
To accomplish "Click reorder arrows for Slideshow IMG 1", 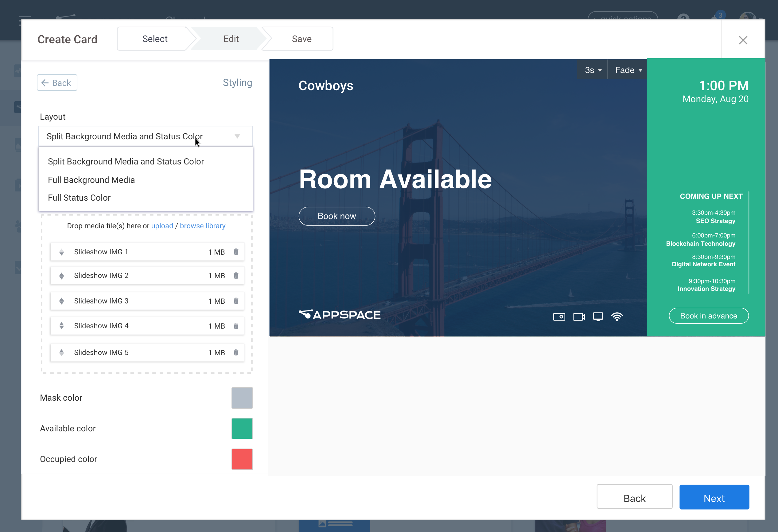I will (62, 252).
